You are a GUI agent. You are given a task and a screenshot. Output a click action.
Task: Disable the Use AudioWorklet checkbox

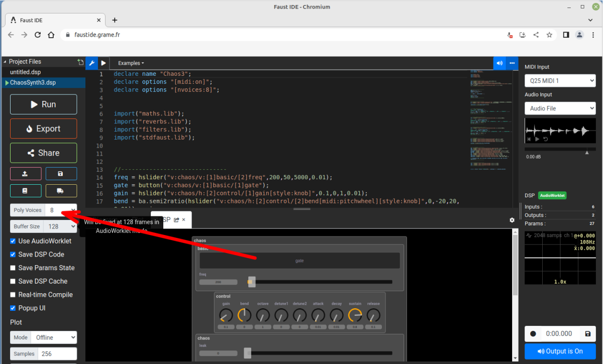click(13, 241)
